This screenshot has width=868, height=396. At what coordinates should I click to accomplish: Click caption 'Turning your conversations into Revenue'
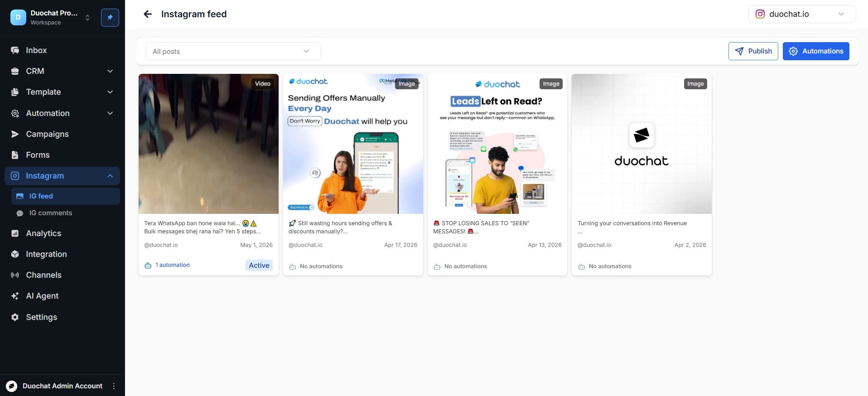point(632,223)
